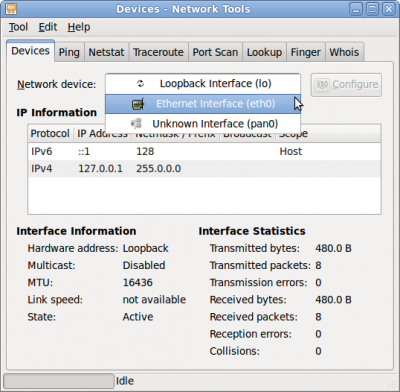Open the Edit menu

tap(48, 27)
